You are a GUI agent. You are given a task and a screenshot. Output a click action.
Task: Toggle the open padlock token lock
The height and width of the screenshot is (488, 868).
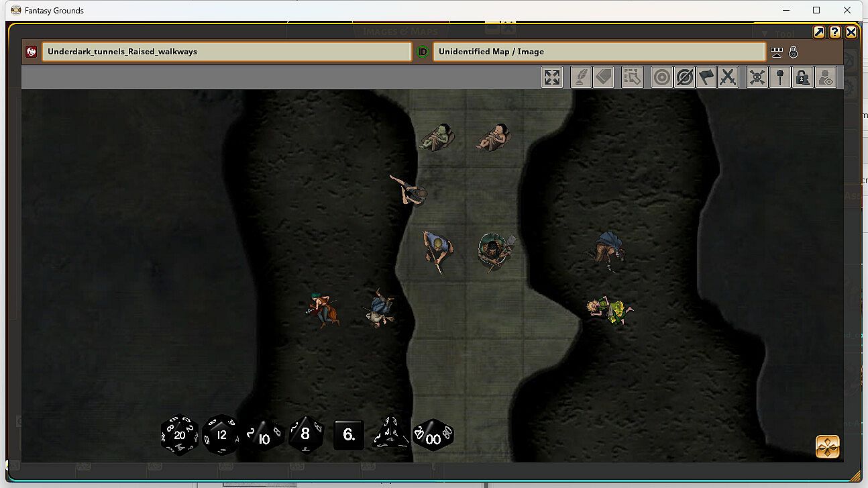(x=802, y=77)
